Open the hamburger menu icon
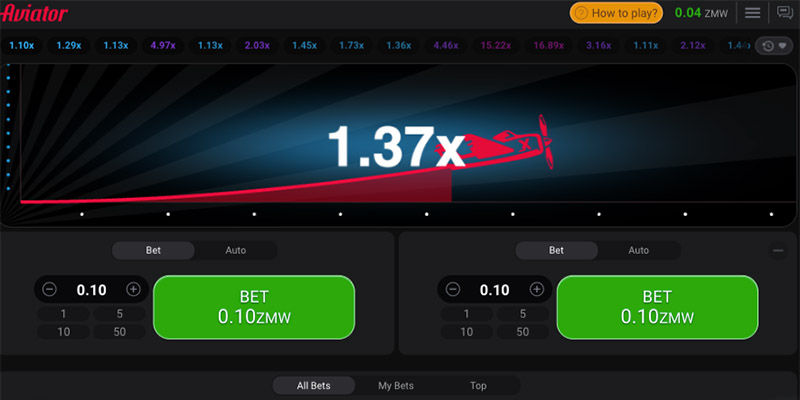 tap(753, 13)
